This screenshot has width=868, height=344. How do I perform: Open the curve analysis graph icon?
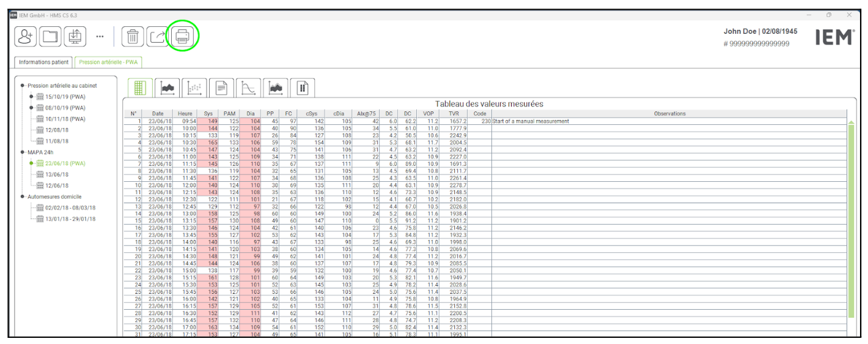pyautogui.click(x=249, y=88)
